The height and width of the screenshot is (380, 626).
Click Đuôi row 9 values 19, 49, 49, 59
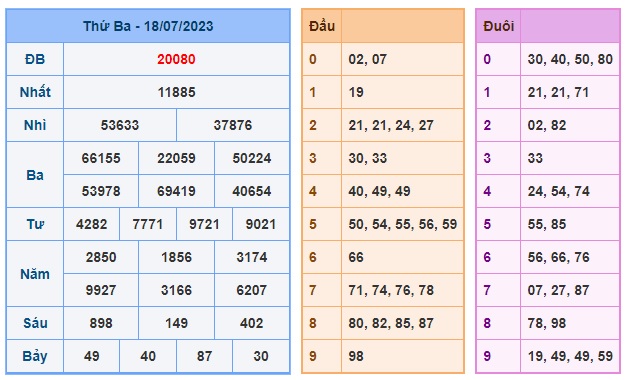(570, 356)
